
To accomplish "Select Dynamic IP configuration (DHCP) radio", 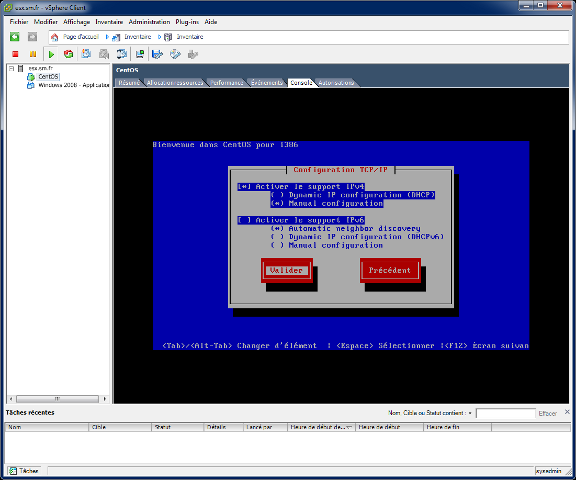I will coord(277,195).
